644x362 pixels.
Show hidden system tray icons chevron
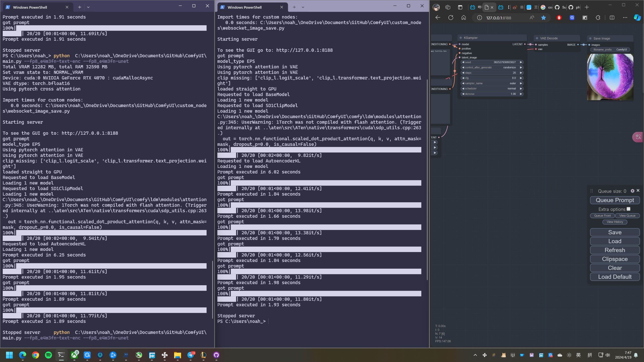pyautogui.click(x=475, y=355)
